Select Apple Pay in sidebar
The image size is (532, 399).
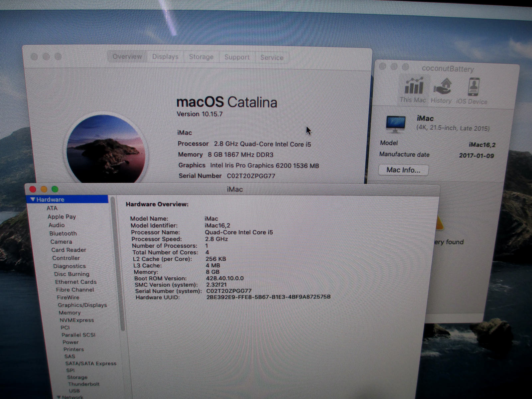click(x=62, y=217)
